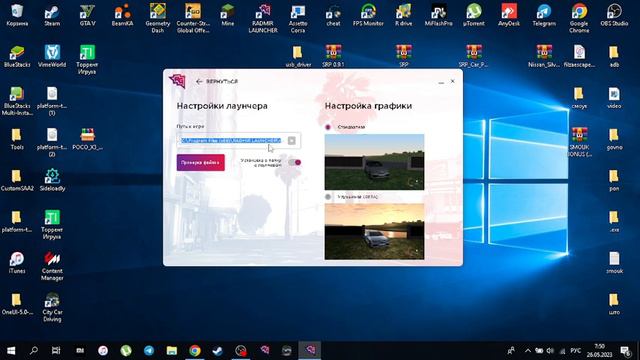The width and height of the screenshot is (640, 360).
Task: Select the Стандартная graphics radio button
Action: [328, 127]
